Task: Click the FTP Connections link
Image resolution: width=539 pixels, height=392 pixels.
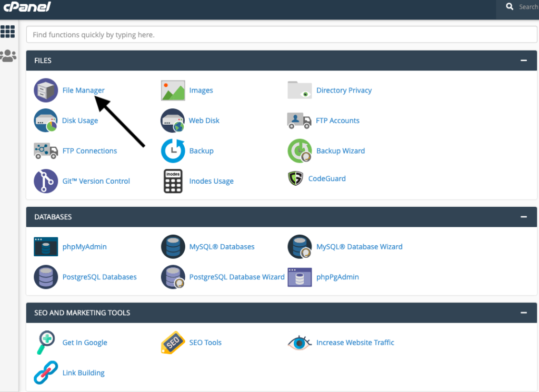Action: [89, 151]
